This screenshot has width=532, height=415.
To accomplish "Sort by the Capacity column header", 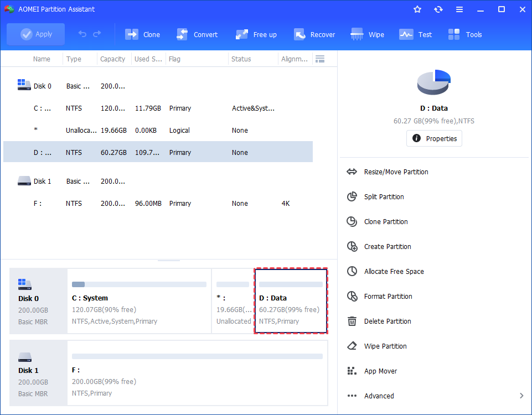I will coord(113,59).
